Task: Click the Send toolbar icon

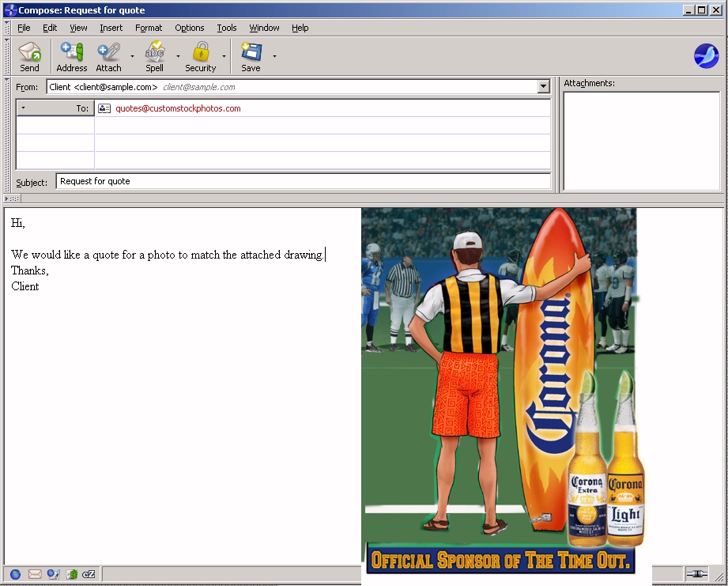Action: tap(30, 56)
